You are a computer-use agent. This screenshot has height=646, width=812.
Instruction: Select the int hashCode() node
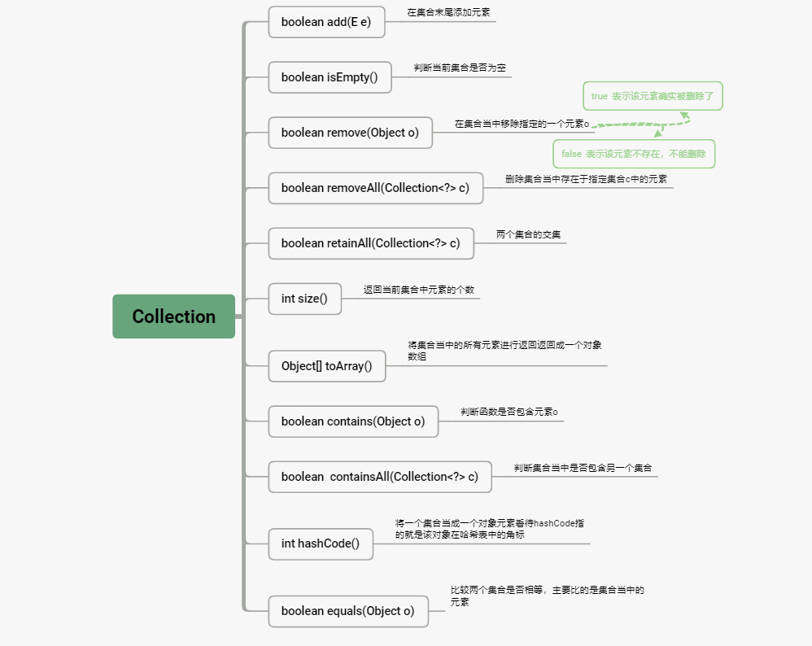point(321,544)
